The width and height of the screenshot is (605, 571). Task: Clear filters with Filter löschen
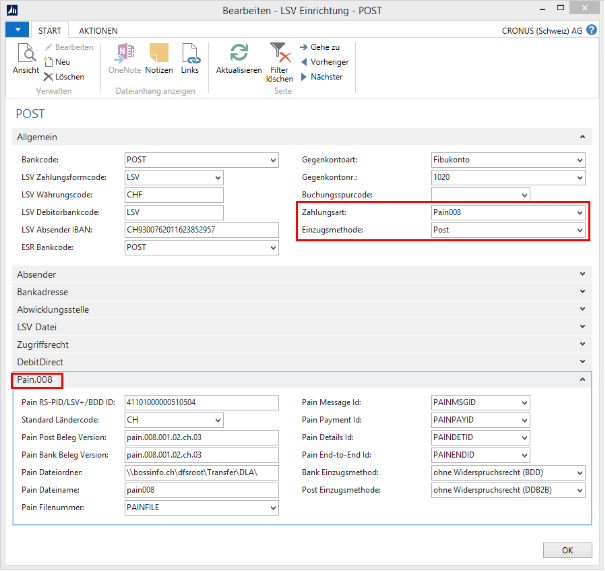(279, 60)
